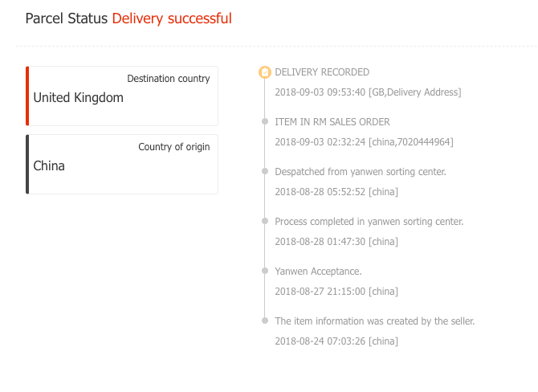Click the red Delivery successful status text
The width and height of the screenshot is (538, 392).
tap(172, 18)
